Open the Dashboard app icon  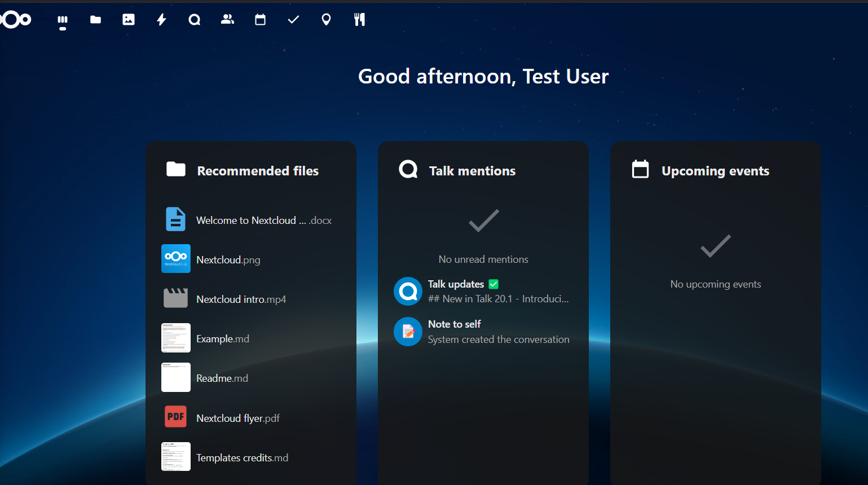[x=63, y=20]
